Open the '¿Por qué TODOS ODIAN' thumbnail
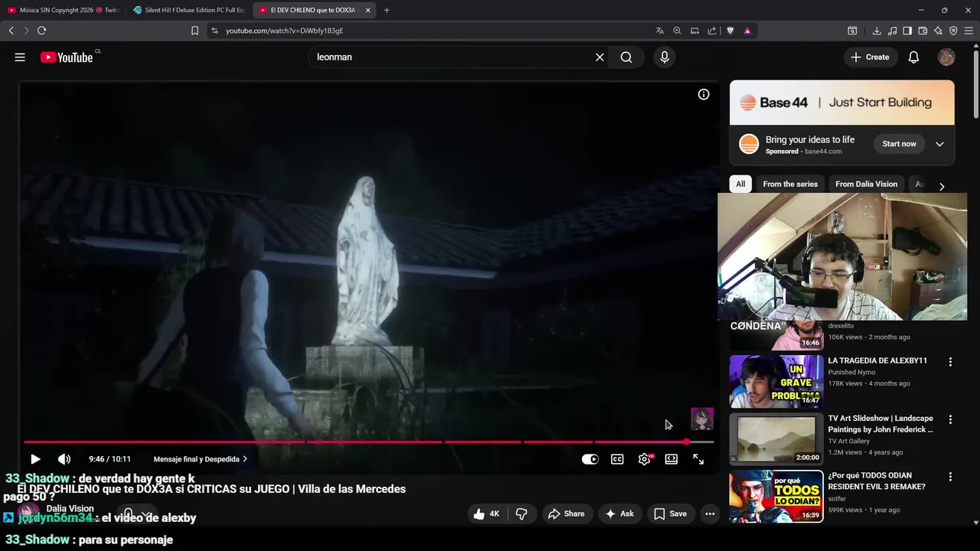This screenshot has height=551, width=980. coord(776,497)
